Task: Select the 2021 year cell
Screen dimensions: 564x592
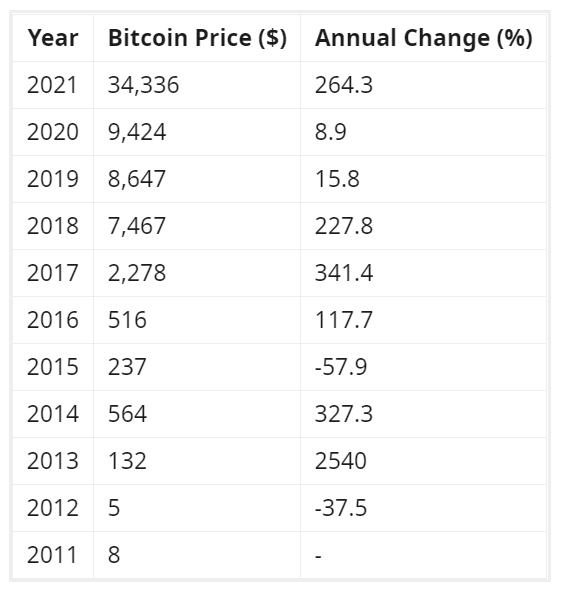Action: [x=53, y=85]
